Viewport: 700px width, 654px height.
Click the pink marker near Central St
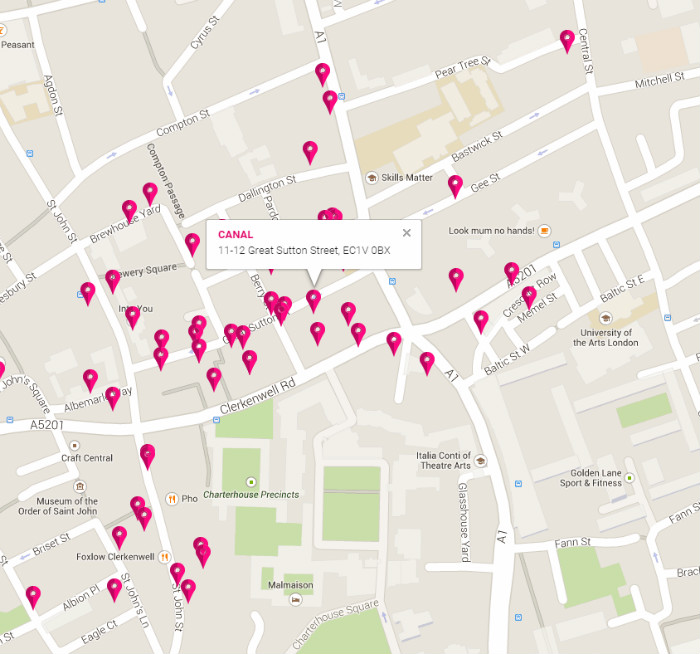point(567,42)
